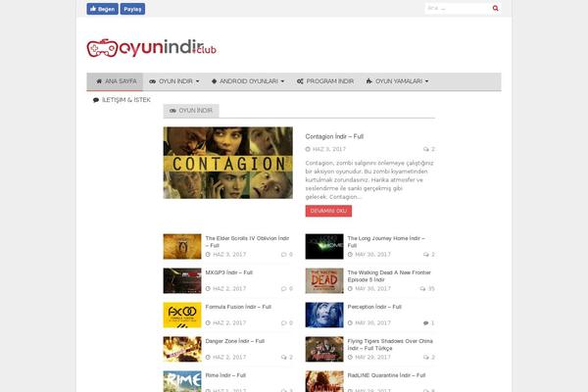
Task: Select the OYUN İNDİR section tab
Action: pos(191,111)
